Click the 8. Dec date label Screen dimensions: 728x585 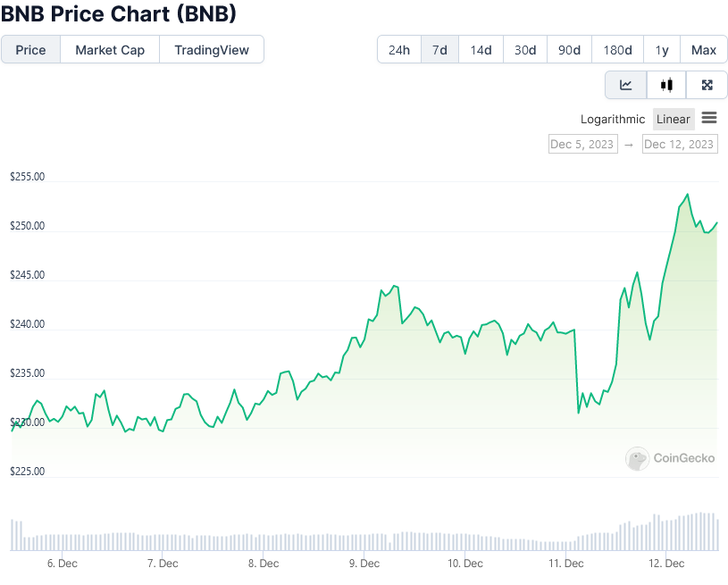tap(264, 564)
